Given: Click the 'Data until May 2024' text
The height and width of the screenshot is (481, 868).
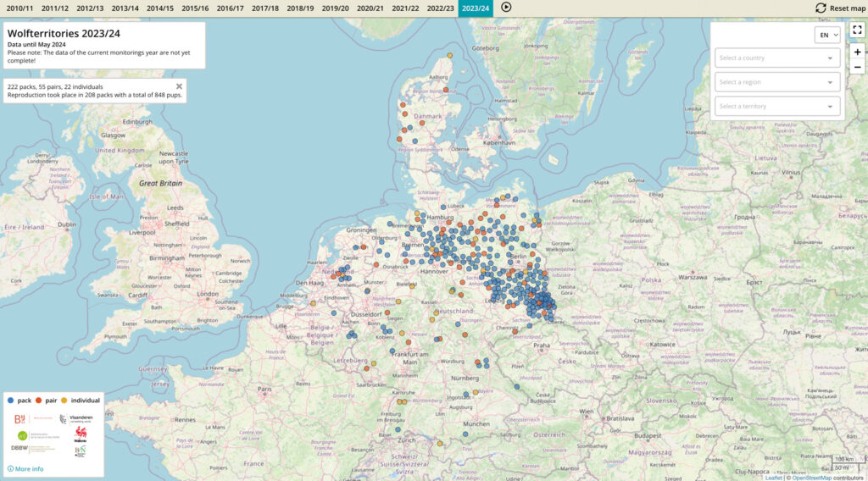Looking at the screenshot, I should tap(36, 45).
